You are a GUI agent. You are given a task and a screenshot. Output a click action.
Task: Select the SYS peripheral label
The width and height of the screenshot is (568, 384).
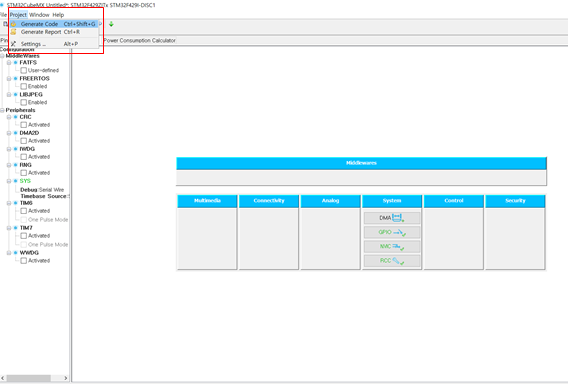coord(25,181)
